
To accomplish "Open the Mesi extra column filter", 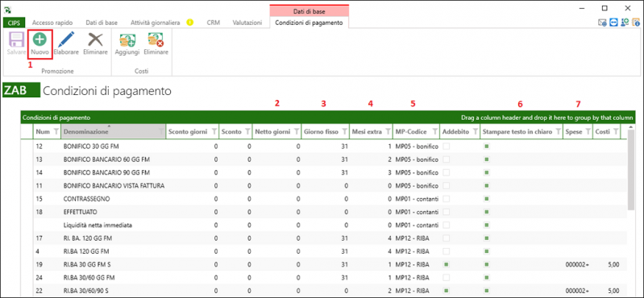I will tap(388, 132).
